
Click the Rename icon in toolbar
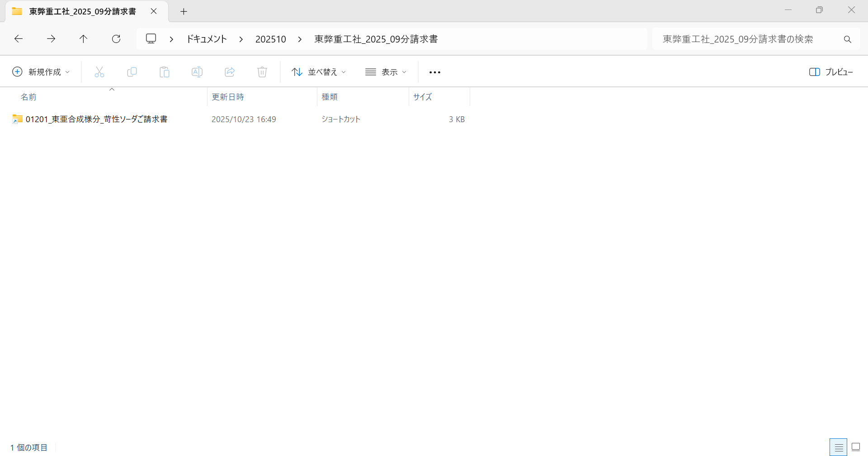[x=197, y=72]
